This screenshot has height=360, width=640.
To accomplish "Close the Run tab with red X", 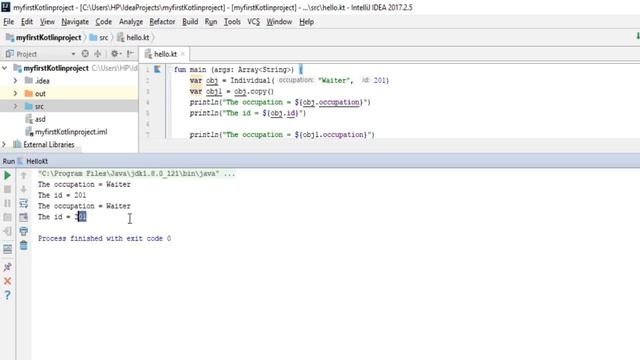I will pyautogui.click(x=7, y=281).
